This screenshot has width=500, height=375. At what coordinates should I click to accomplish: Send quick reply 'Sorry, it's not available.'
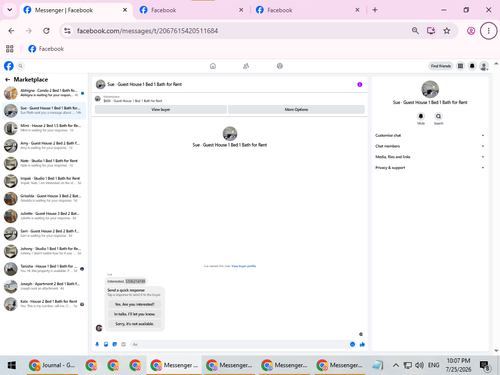click(135, 324)
